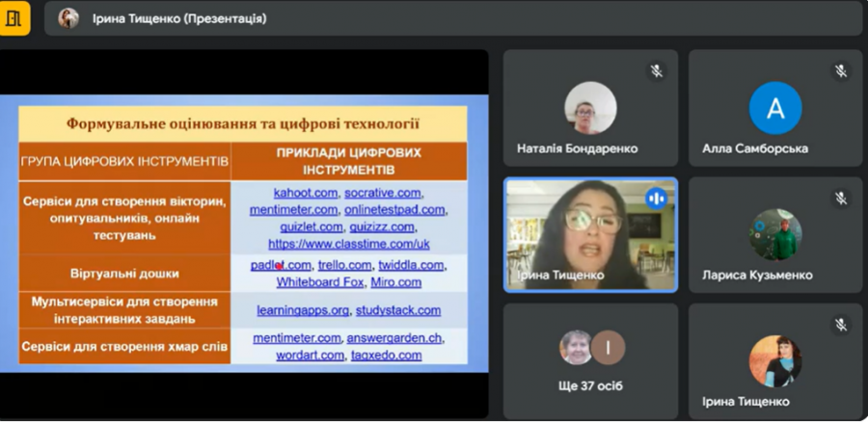This screenshot has height=422, width=868.
Task: Select Лариса Кузьменко's round avatar
Action: (775, 234)
